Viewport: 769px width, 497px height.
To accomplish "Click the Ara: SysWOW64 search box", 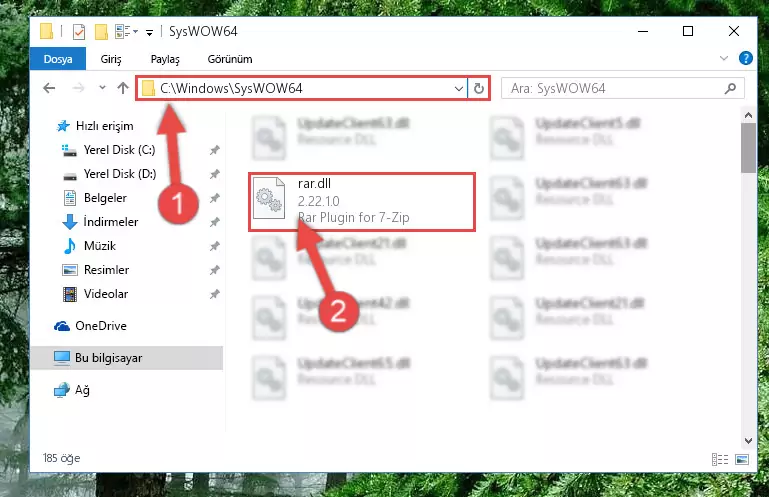I will (x=622, y=88).
